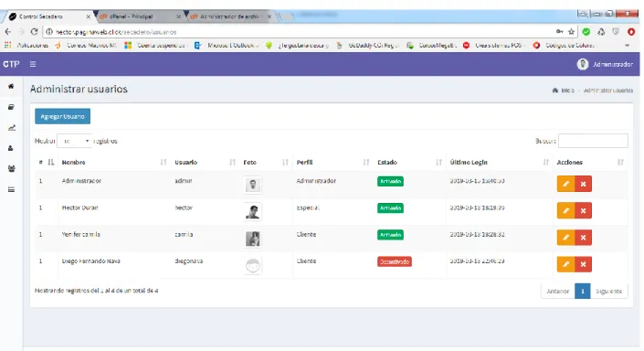Click edit pencil for Hector Duran
Screen dimensions: 644x351
pyautogui.click(x=565, y=210)
